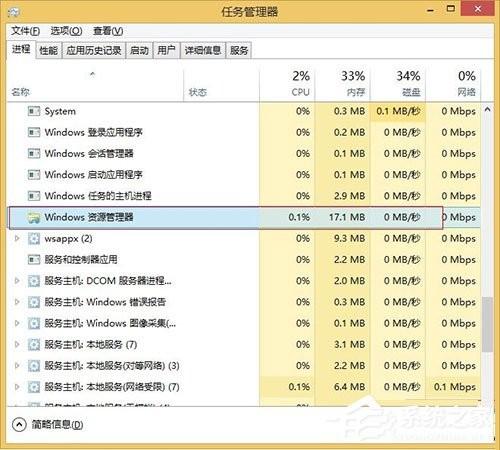Switch to the 性能 tab
Screen dimensions: 500x450
48,51
